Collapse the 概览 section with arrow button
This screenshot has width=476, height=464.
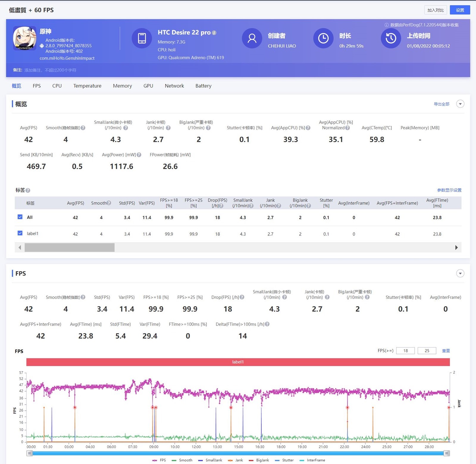[460, 104]
